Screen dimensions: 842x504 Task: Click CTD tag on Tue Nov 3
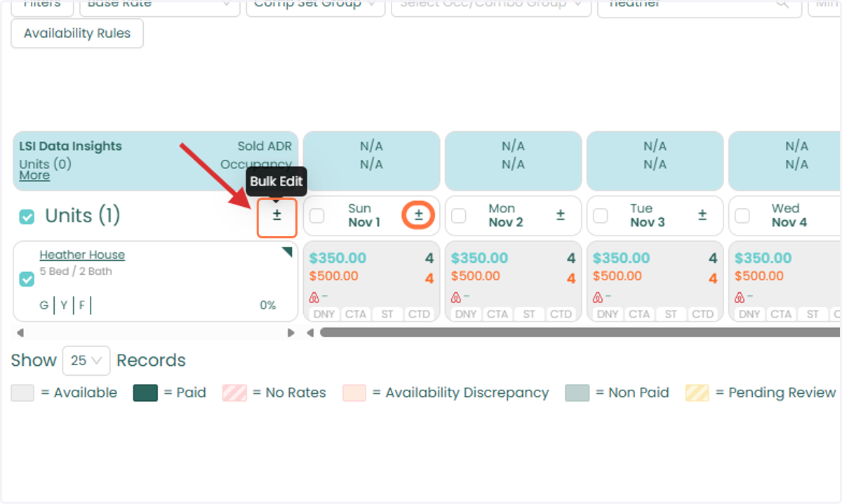tap(702, 314)
